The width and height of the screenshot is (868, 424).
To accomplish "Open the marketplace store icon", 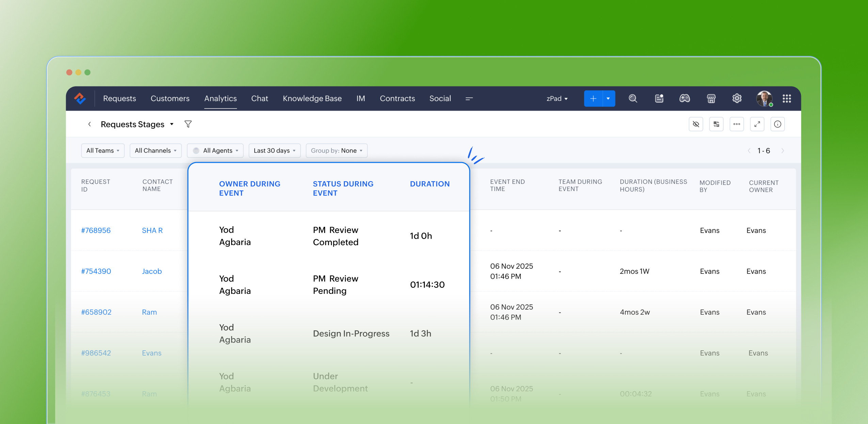I will [x=711, y=98].
